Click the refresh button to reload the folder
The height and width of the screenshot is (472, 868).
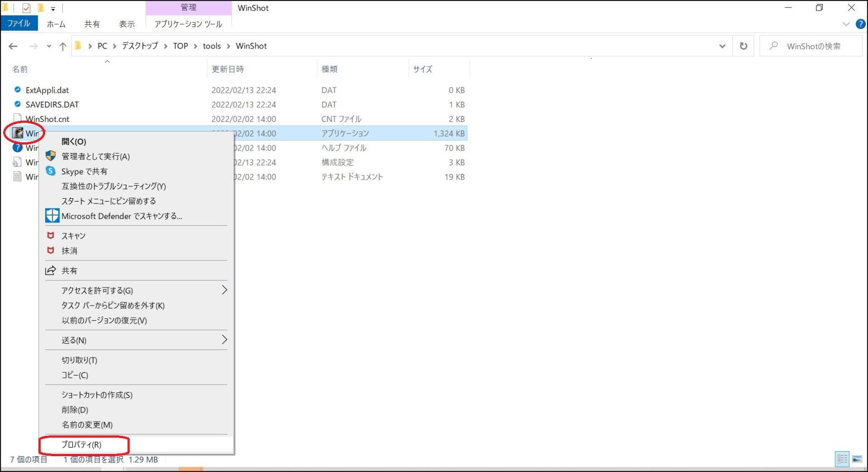pos(743,46)
